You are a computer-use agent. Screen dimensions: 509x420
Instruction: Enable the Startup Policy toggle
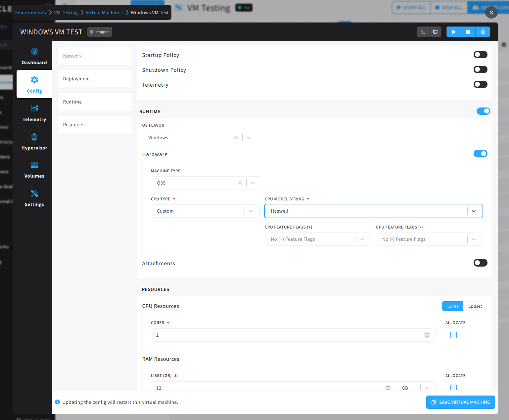coord(480,54)
